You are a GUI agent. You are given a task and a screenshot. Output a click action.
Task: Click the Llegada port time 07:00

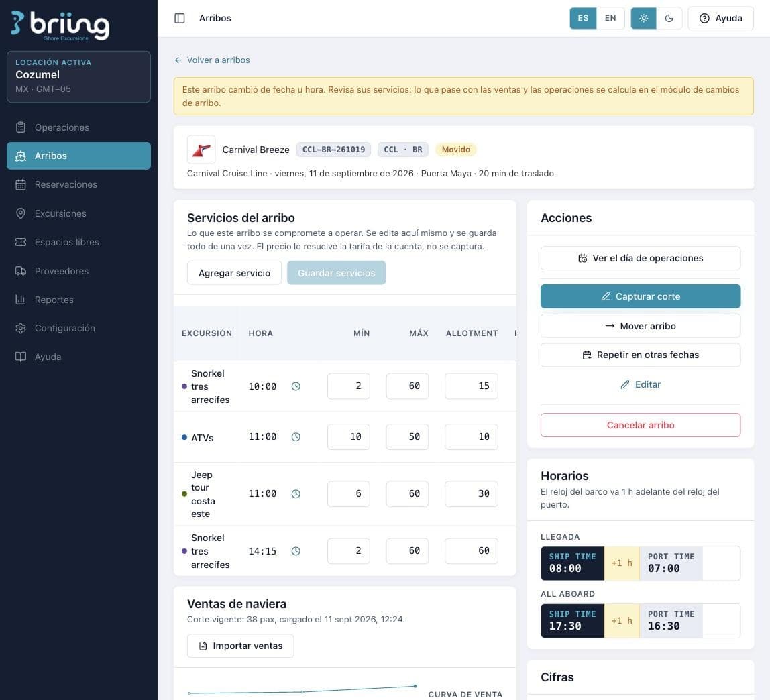671,563
